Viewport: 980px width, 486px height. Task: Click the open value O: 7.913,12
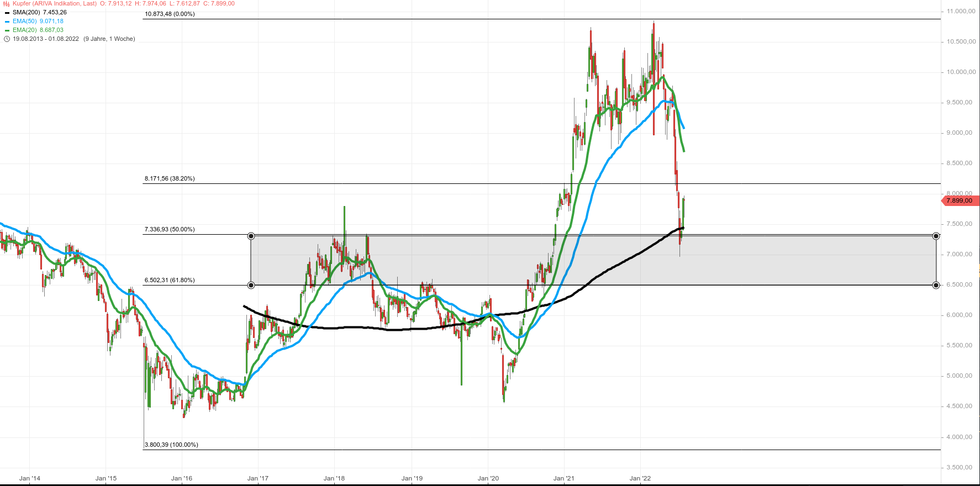[116, 3]
